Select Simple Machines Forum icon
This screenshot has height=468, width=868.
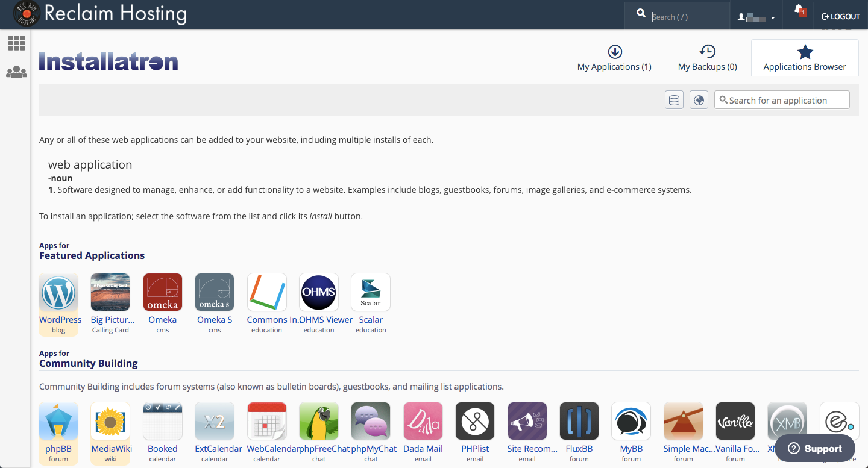[x=684, y=422]
